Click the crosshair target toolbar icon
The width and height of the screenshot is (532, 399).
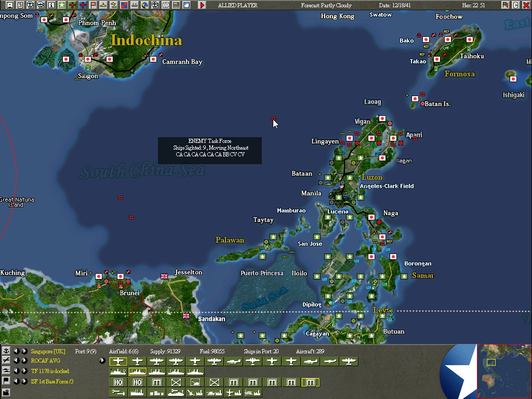point(155,5)
